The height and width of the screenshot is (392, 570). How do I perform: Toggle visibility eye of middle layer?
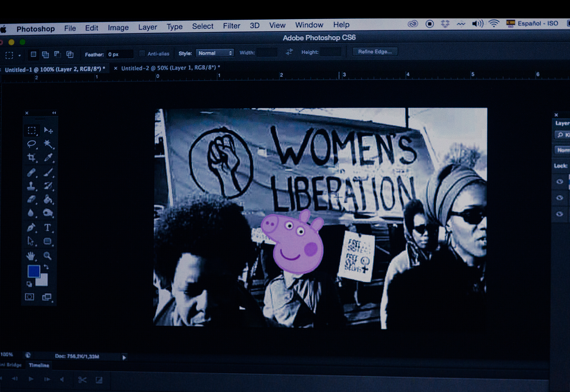tap(560, 198)
